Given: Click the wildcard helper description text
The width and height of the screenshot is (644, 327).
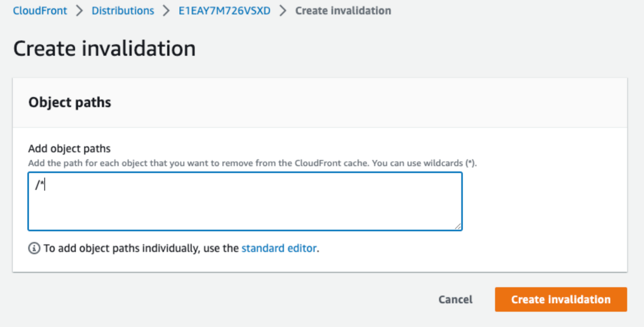Looking at the screenshot, I should 252,163.
